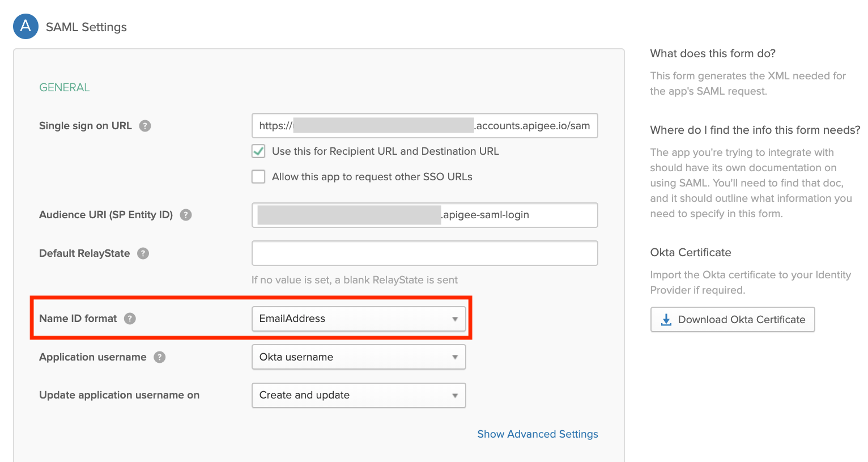Open the Name ID format dropdown
Viewport: 868px width, 462px height.
[x=359, y=319]
